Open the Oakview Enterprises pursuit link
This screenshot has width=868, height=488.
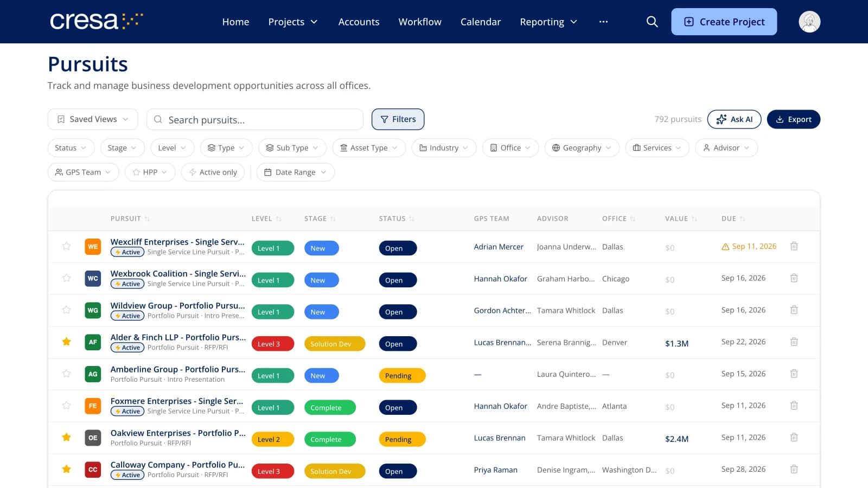pyautogui.click(x=178, y=433)
